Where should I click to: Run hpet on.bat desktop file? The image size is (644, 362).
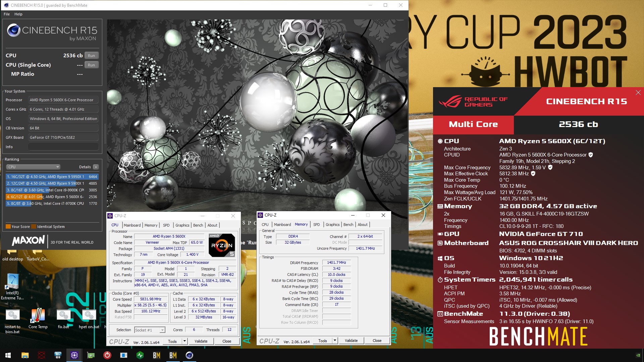pos(89,319)
